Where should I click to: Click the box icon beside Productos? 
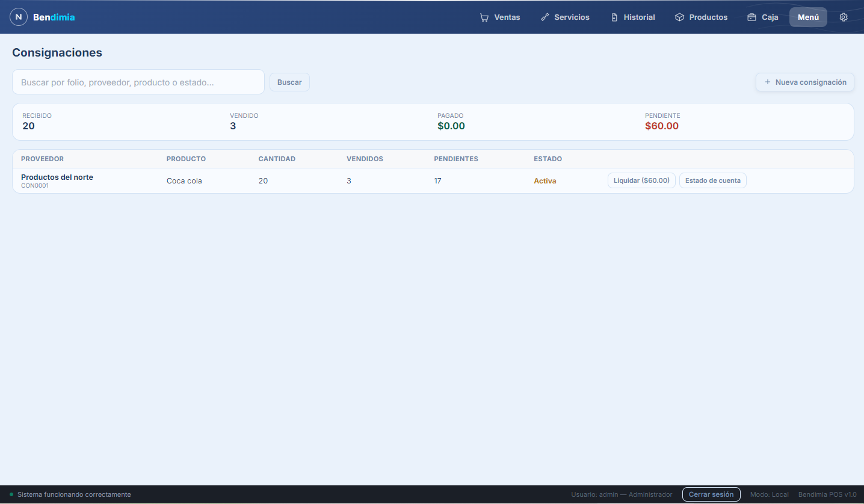[x=680, y=17]
